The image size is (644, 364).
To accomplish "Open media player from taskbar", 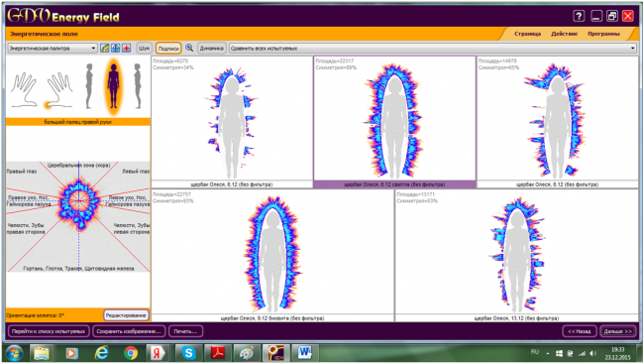I will 71,353.
